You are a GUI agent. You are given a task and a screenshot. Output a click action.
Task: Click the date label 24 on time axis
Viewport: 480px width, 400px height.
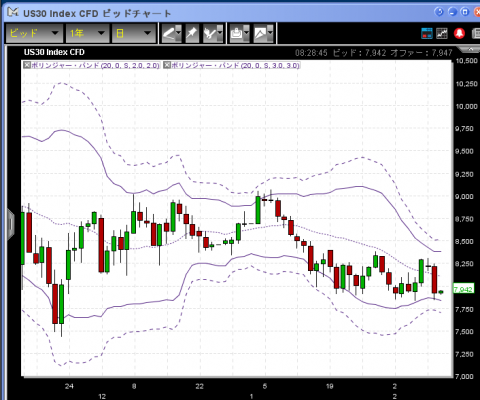69,386
